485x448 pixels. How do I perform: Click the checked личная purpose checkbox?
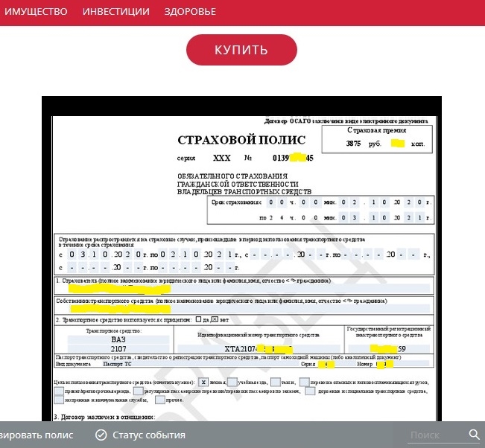[203, 383]
